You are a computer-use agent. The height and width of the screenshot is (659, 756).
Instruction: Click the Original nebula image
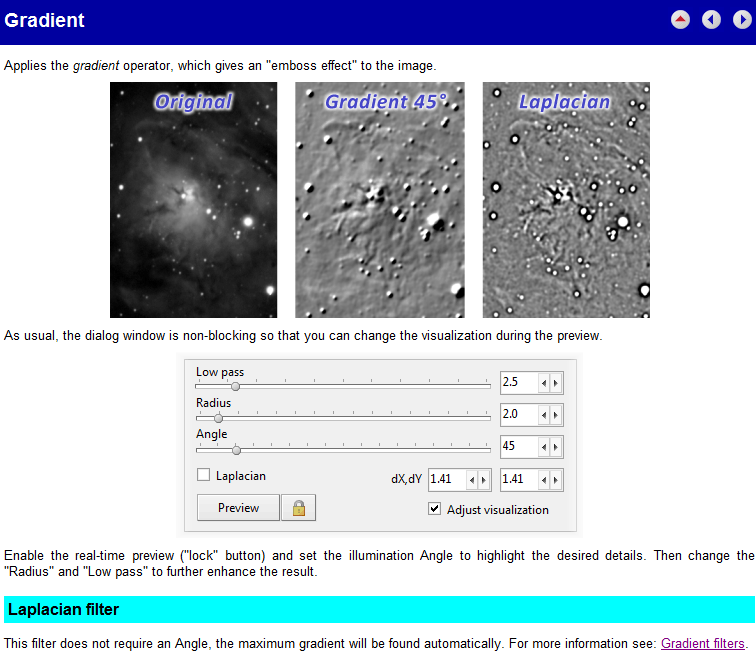click(193, 200)
